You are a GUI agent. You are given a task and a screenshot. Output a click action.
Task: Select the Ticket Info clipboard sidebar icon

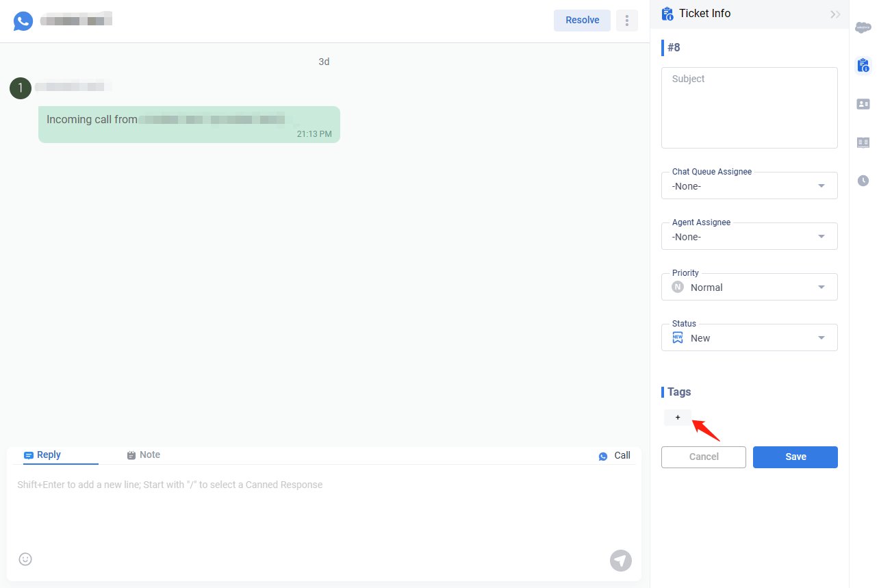863,66
